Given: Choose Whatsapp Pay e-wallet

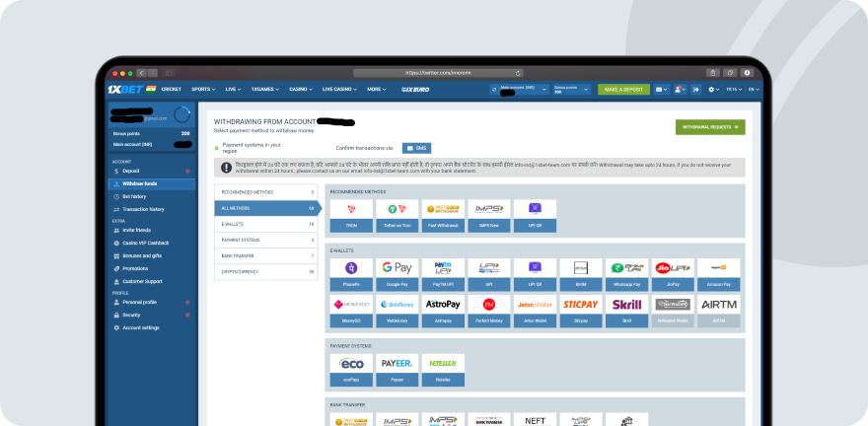Looking at the screenshot, I should pyautogui.click(x=626, y=274).
